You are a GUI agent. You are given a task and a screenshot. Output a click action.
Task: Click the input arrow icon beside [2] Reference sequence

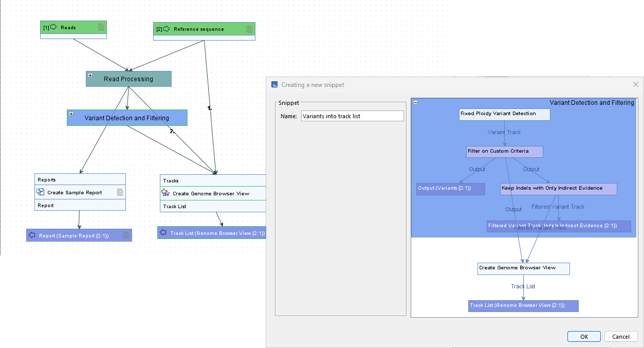point(168,29)
